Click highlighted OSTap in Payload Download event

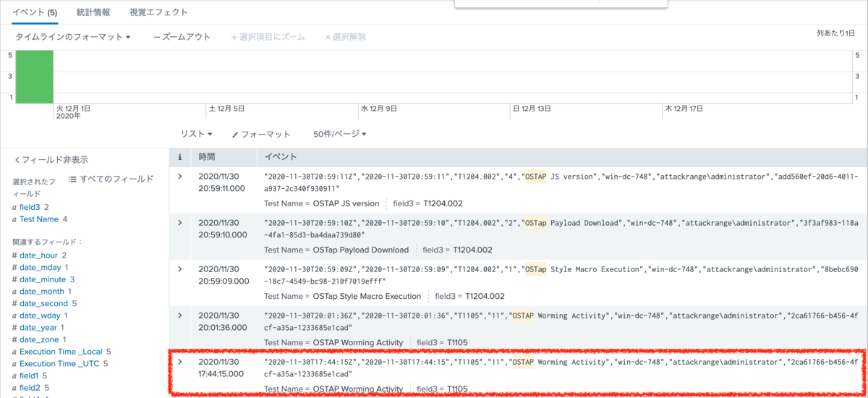click(536, 223)
